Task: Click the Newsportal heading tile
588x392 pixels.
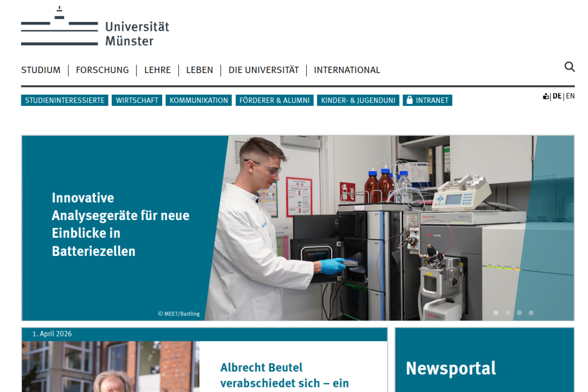Action: pos(451,368)
